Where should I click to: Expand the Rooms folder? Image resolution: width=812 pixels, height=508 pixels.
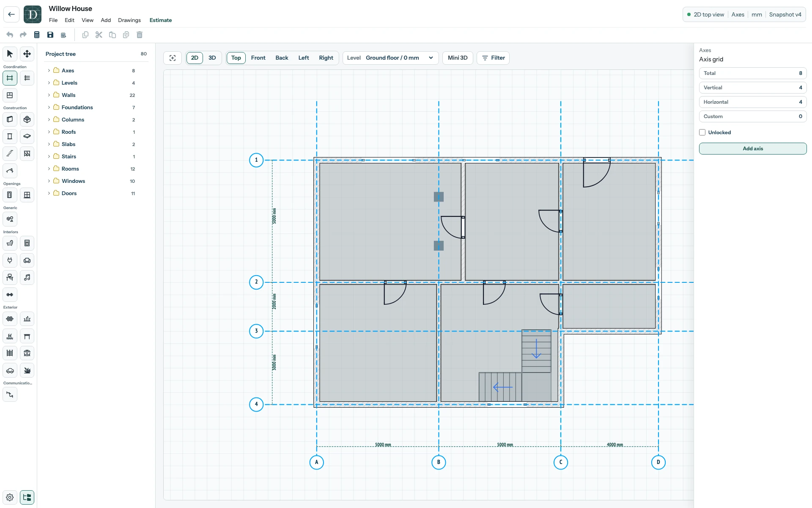pyautogui.click(x=49, y=169)
